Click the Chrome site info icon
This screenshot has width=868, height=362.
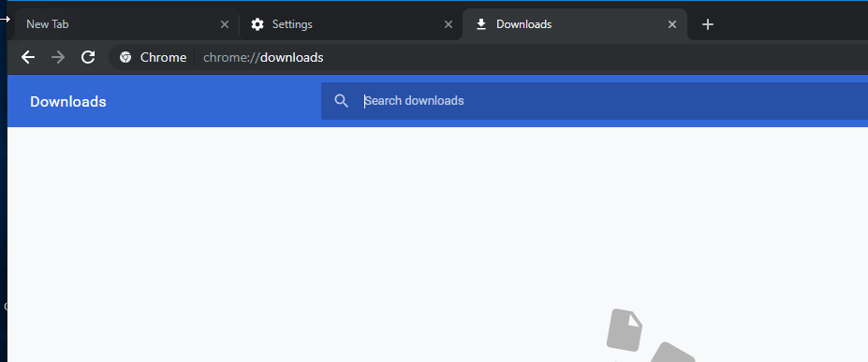(x=125, y=57)
